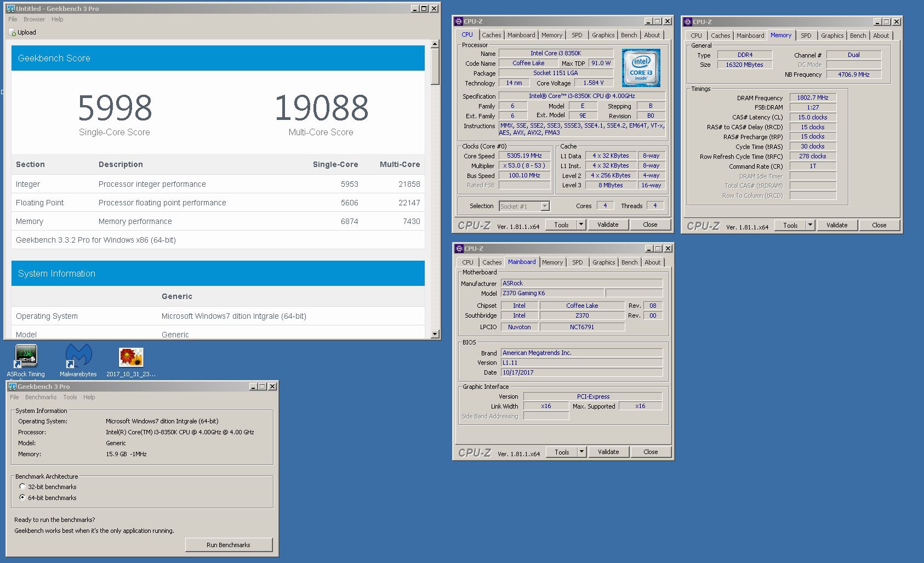Click the CPU-Z icon in CPU window title
Screen dimensions: 924x563
click(459, 21)
